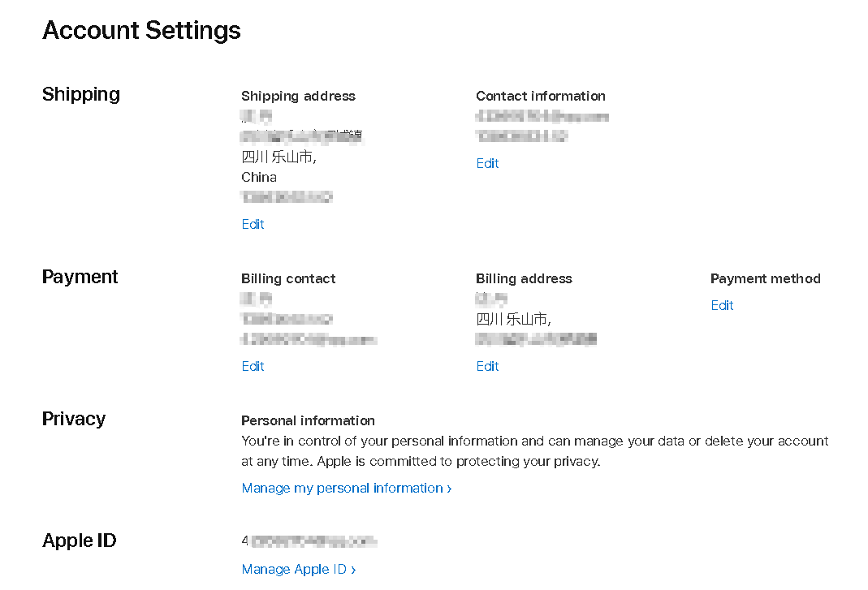The height and width of the screenshot is (590, 868).
Task: Click the Shipping section heading
Action: 81,94
